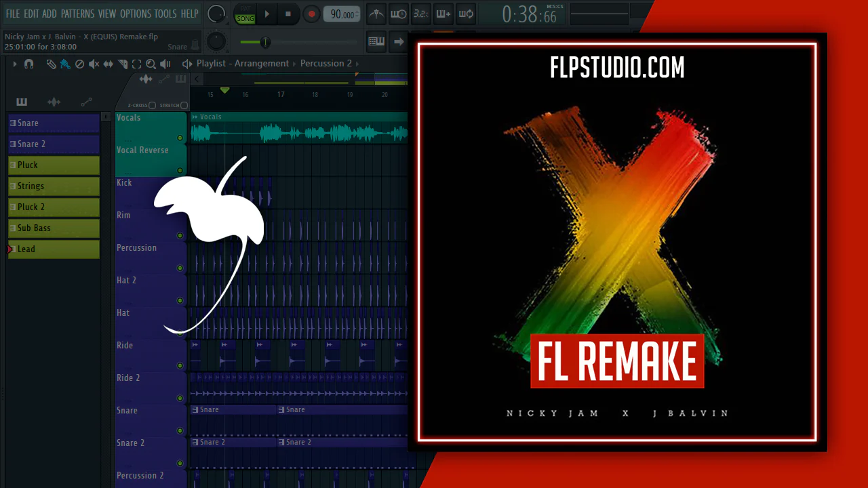Viewport: 868px width, 488px height.
Task: Mute the Ride 2 track
Action: 180,399
